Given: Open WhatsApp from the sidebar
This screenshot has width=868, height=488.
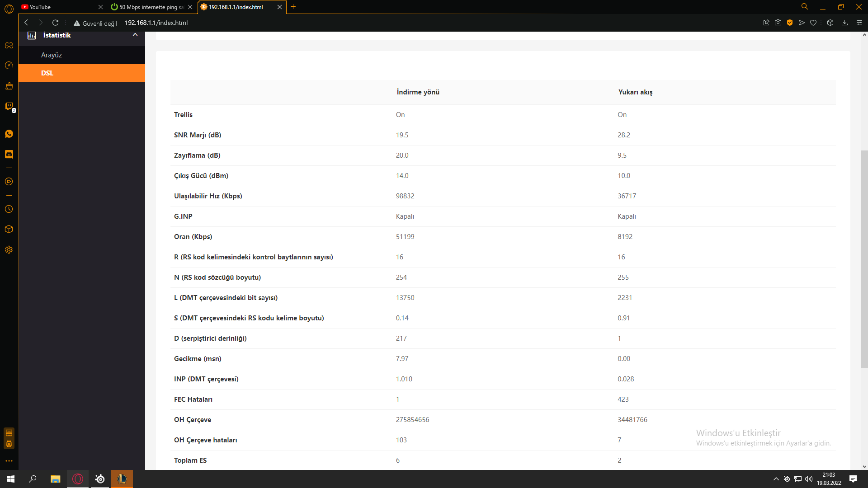Looking at the screenshot, I should click(9, 134).
